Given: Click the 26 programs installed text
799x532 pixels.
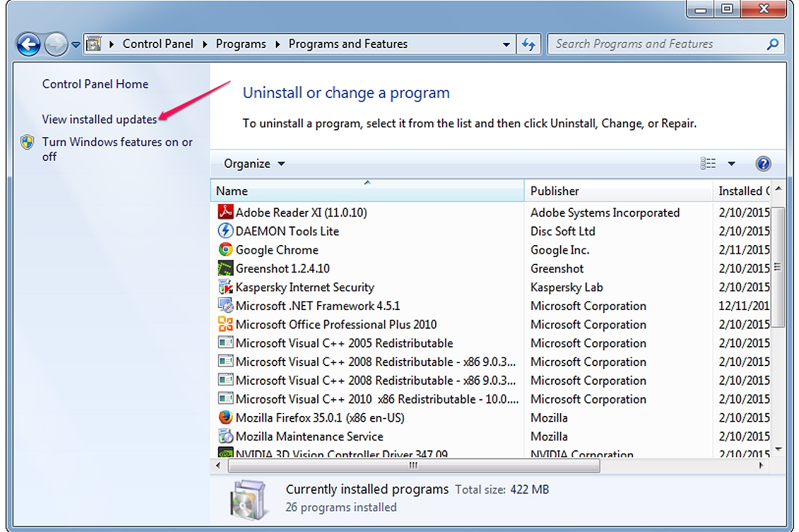Looking at the screenshot, I should tap(341, 507).
